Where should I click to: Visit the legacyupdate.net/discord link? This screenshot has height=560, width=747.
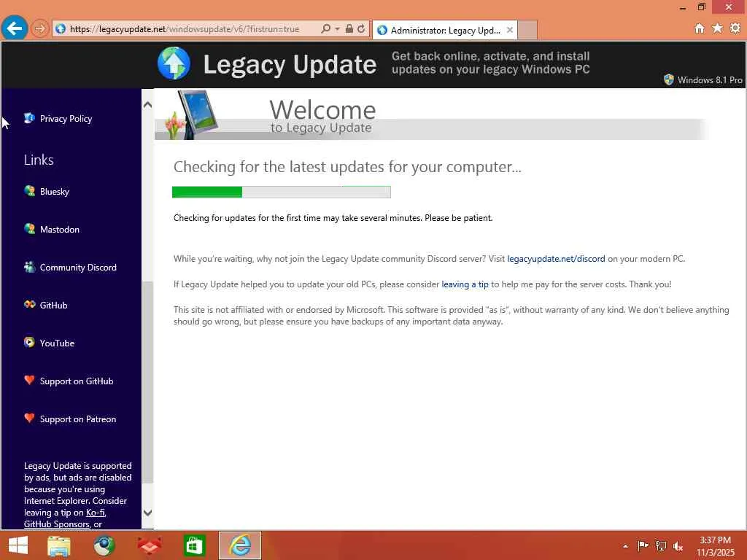556,259
